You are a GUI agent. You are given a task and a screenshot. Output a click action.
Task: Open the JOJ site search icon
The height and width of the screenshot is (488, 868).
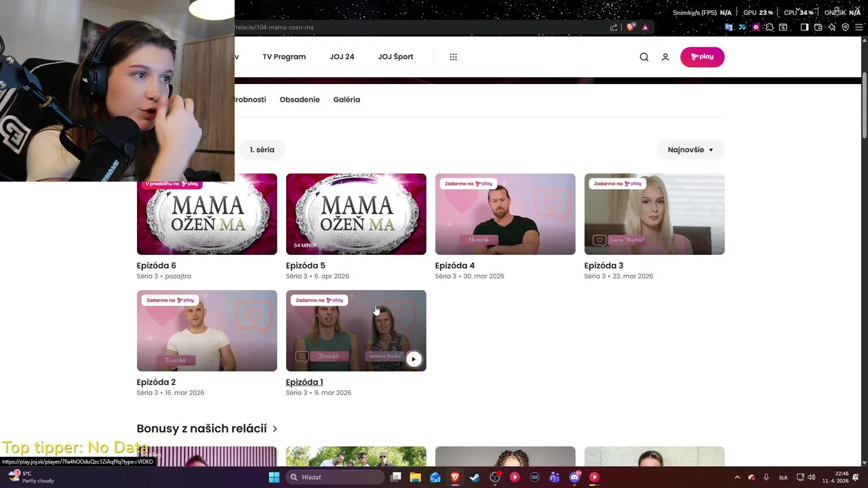tap(644, 57)
